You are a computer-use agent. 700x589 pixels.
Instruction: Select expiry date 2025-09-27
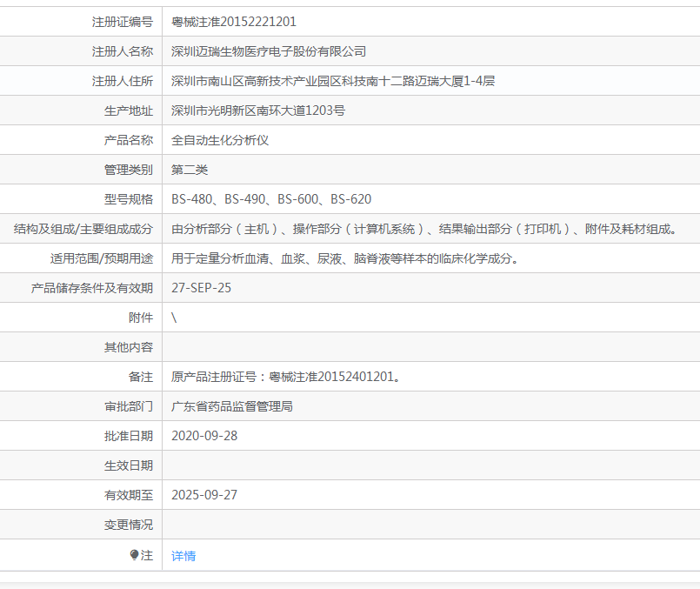pos(204,495)
